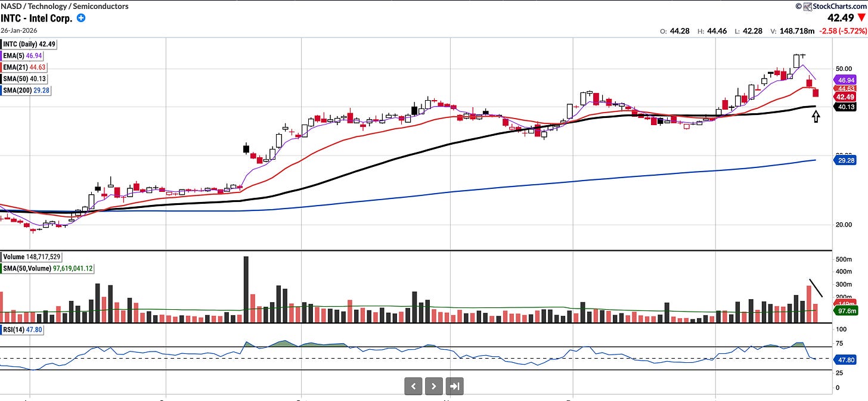Click the green 97.6m volume axis tag
868x401 pixels.
click(x=845, y=311)
